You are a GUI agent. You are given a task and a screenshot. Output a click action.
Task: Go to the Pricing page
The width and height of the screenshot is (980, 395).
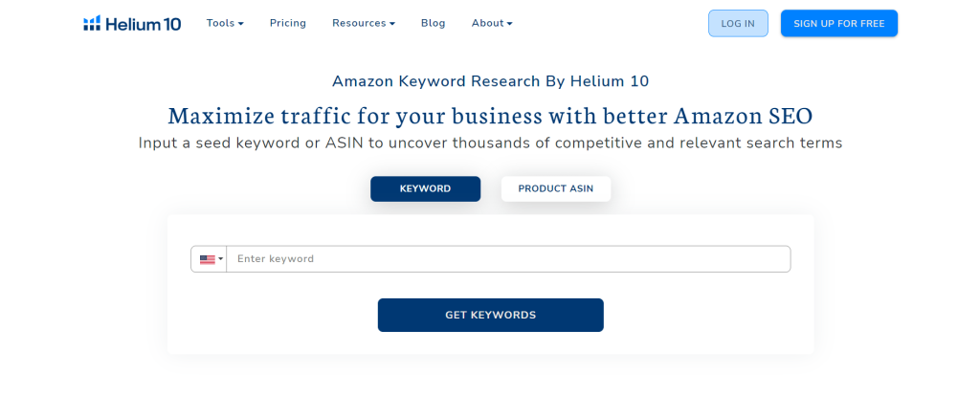287,23
